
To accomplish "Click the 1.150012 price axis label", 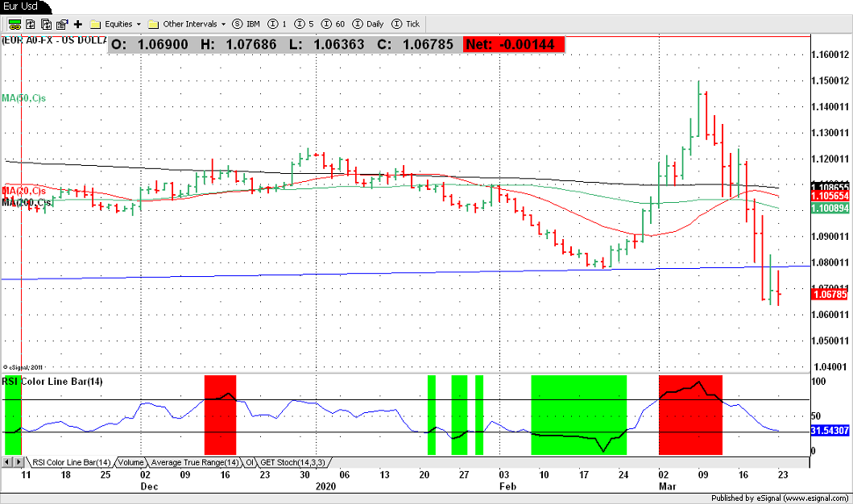I will point(830,81).
